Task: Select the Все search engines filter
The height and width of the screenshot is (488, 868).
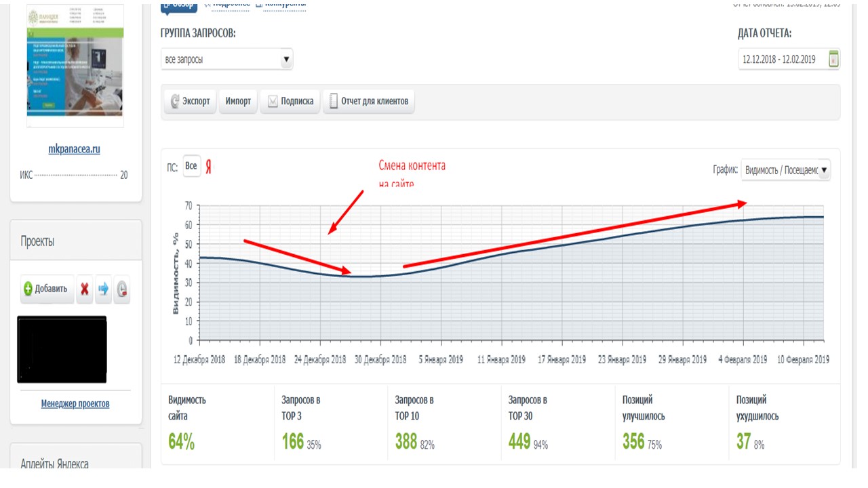Action: [191, 166]
